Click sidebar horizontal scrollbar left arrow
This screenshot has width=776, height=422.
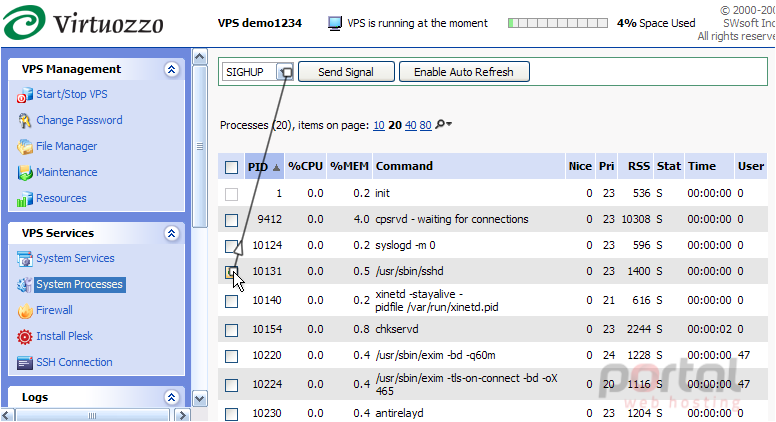click(7, 415)
